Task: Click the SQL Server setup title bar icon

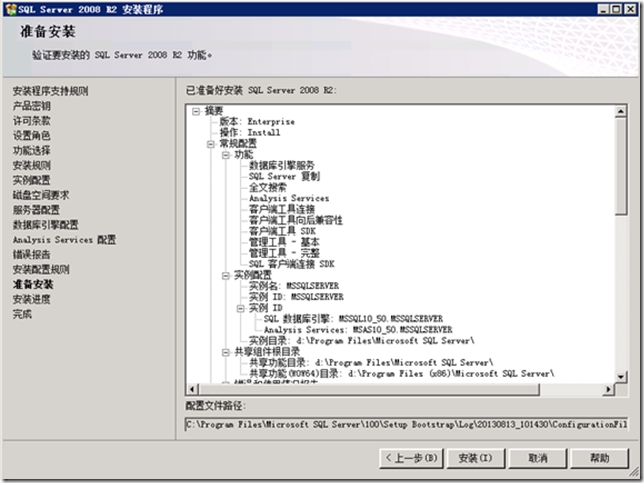Action: (x=11, y=9)
